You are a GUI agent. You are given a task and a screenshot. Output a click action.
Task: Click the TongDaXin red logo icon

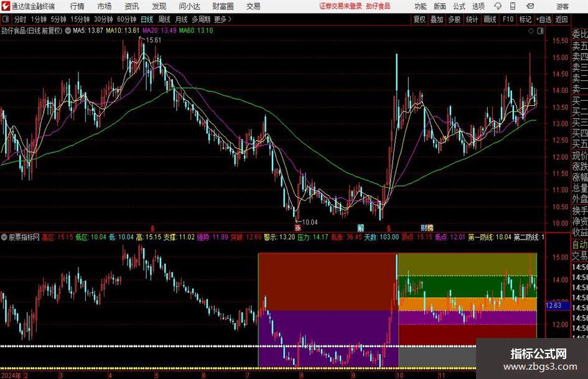(x=5, y=6)
